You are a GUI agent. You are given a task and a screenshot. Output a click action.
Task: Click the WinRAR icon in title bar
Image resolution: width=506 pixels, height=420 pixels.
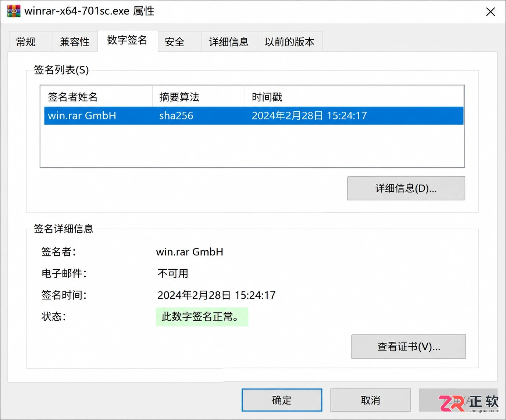coord(14,11)
